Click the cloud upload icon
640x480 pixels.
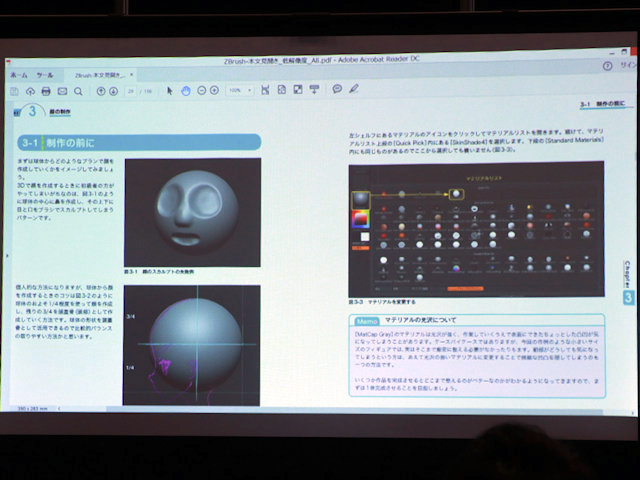pos(30,91)
